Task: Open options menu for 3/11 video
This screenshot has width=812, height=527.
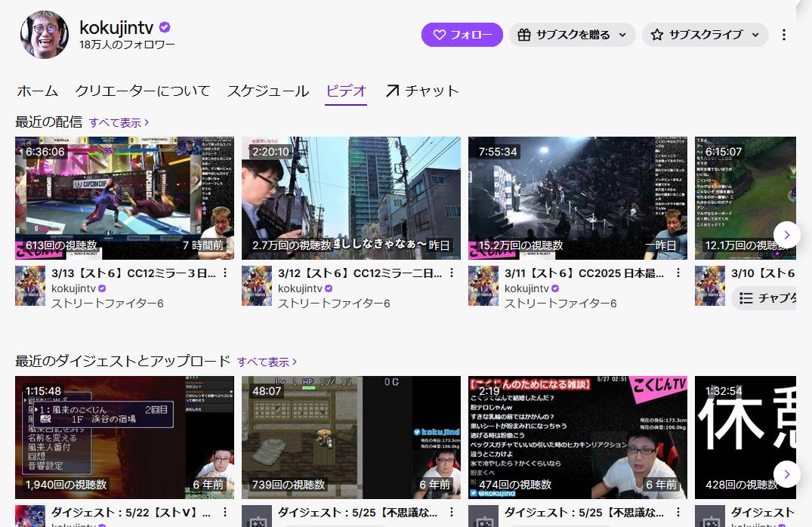Action: tap(678, 273)
